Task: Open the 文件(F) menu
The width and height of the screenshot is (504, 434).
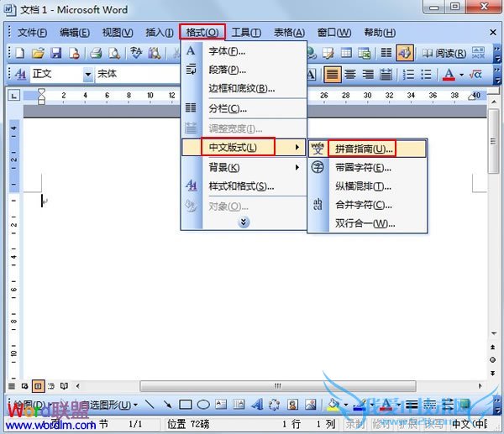Action: click(33, 33)
